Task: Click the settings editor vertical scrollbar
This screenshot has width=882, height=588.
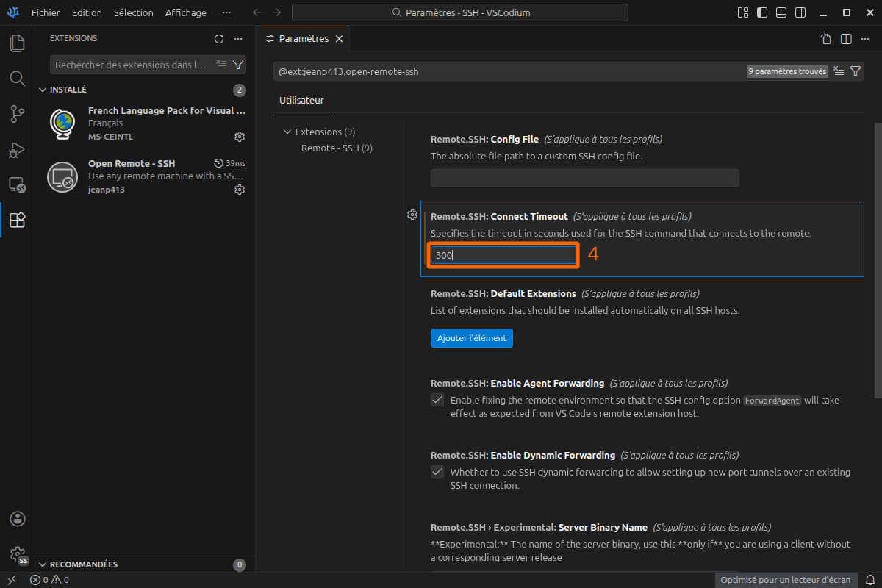Action: pos(878,261)
